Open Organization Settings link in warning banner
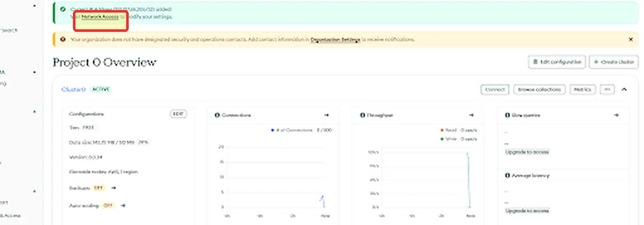The width and height of the screenshot is (644, 225). coord(335,39)
